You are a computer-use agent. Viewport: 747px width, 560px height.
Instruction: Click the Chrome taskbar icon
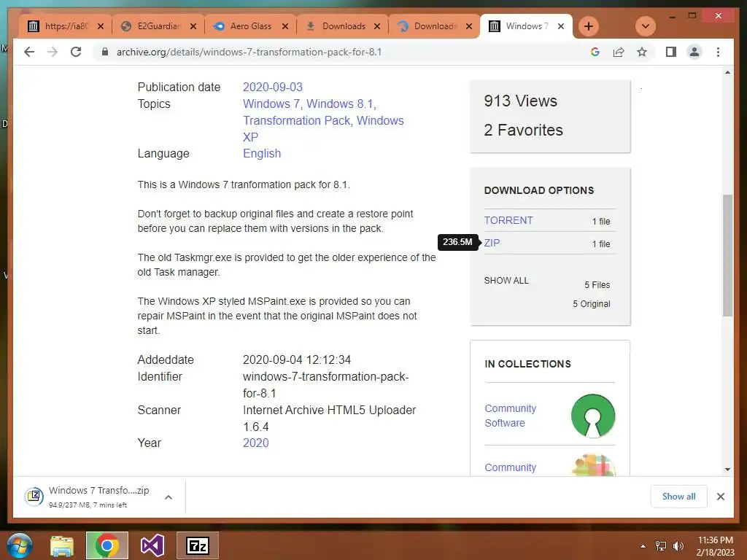107,545
